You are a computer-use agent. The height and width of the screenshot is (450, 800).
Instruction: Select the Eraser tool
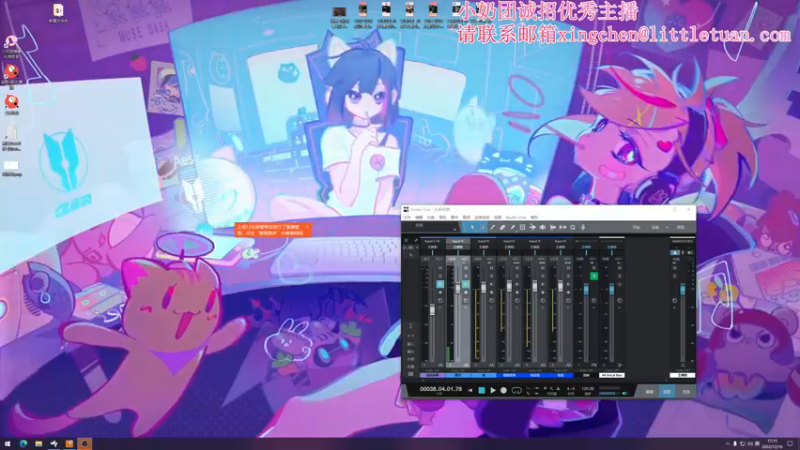pos(503,227)
